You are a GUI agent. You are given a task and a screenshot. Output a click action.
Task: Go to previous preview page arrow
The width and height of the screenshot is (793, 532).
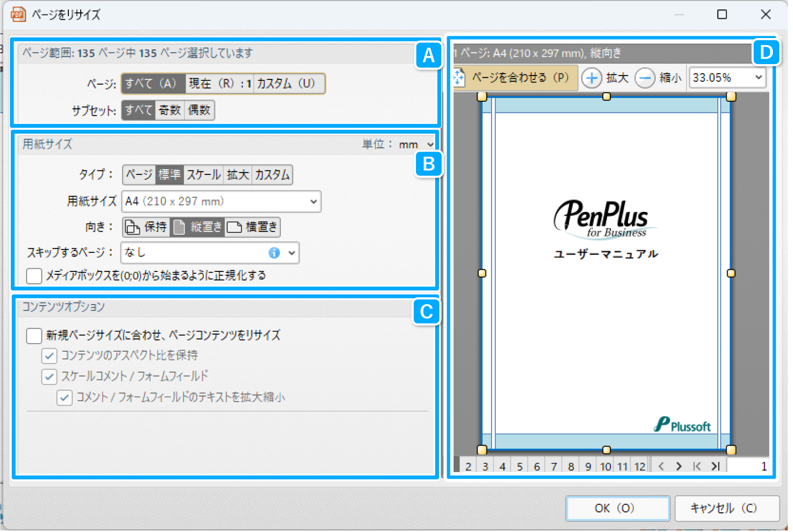(x=661, y=466)
